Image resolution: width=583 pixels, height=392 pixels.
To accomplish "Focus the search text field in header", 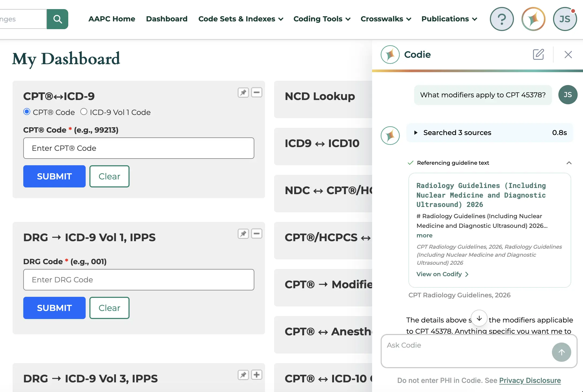I will [x=23, y=19].
